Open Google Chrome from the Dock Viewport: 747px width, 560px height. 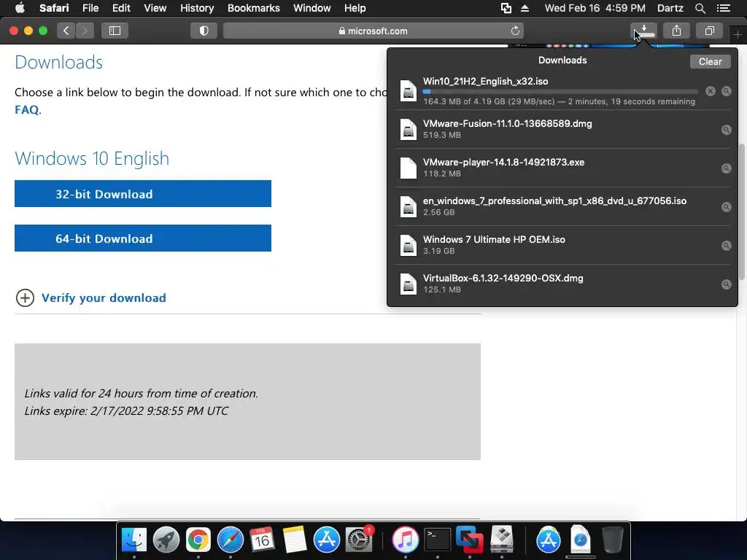click(x=198, y=540)
